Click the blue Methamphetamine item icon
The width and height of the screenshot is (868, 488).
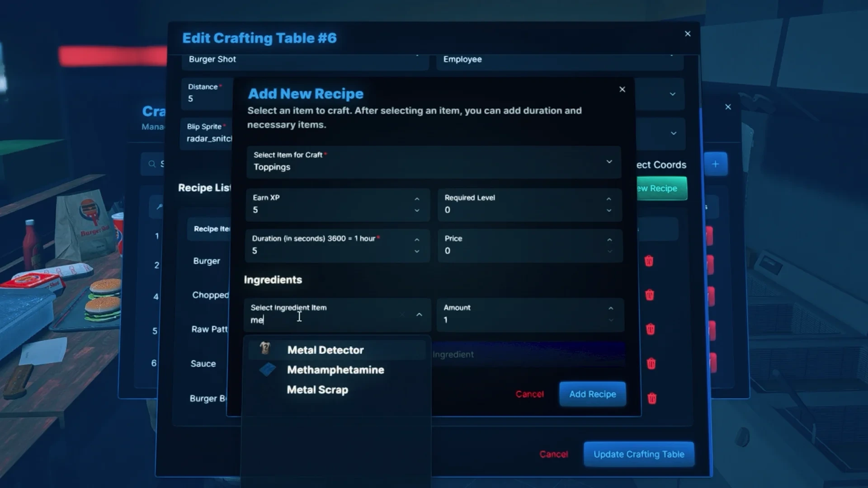[267, 369]
